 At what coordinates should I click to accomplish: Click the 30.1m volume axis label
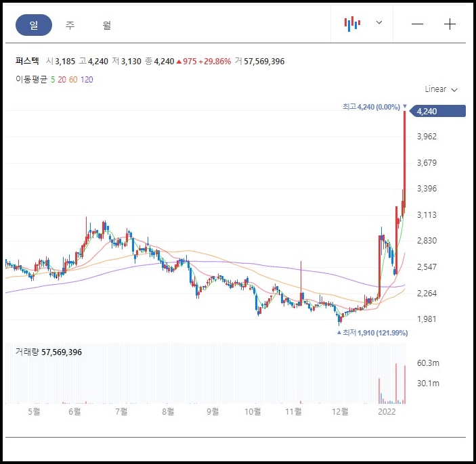click(x=428, y=384)
